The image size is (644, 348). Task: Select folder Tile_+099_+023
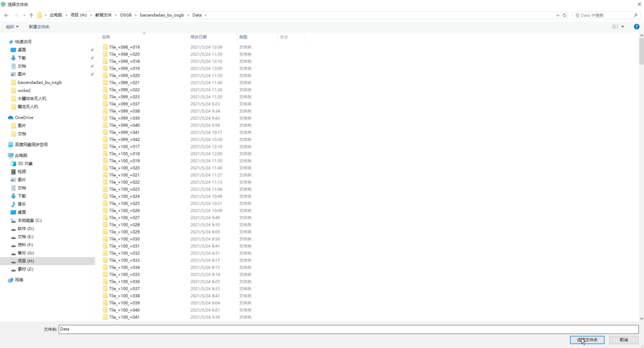coord(124,97)
